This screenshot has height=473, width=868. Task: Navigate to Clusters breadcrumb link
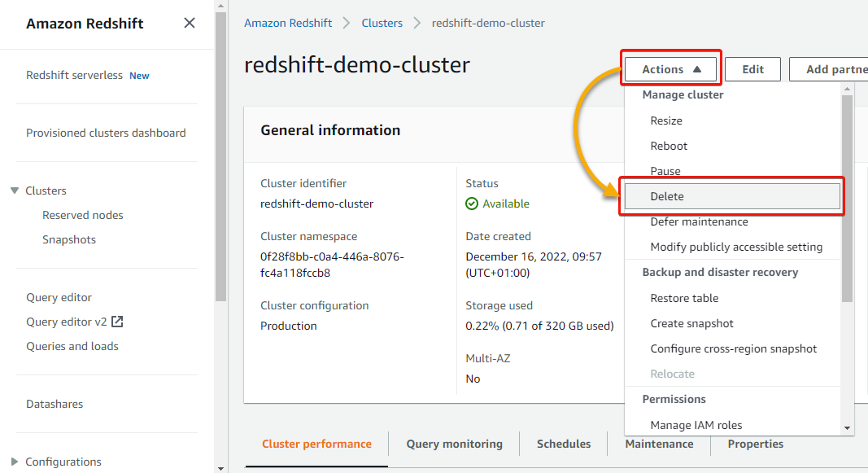(382, 24)
